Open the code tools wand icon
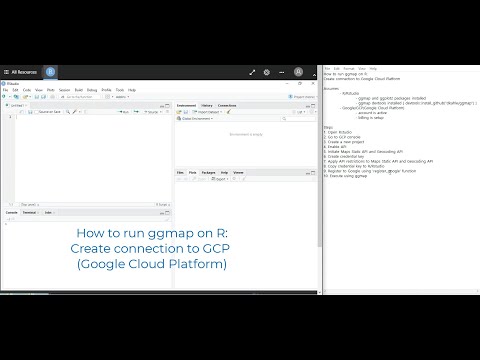Image resolution: width=480 pixels, height=360 pixels. [75, 112]
